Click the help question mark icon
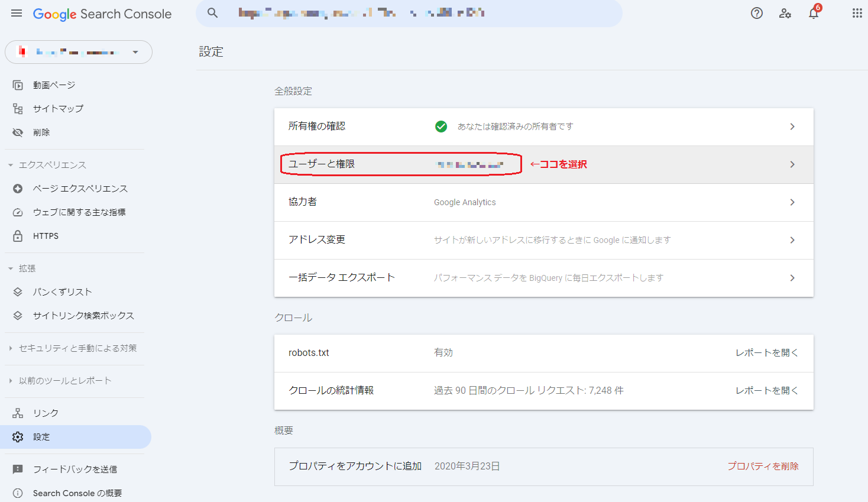 coord(756,13)
